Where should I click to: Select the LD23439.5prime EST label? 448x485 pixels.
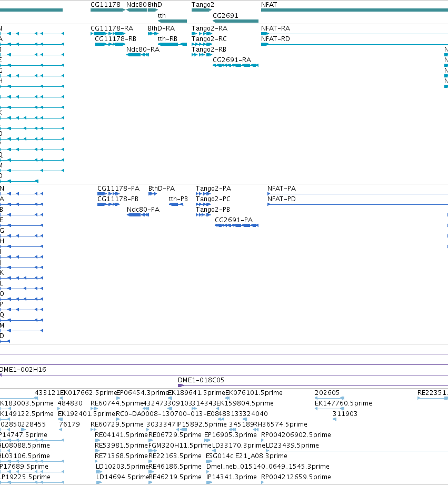(x=292, y=446)
